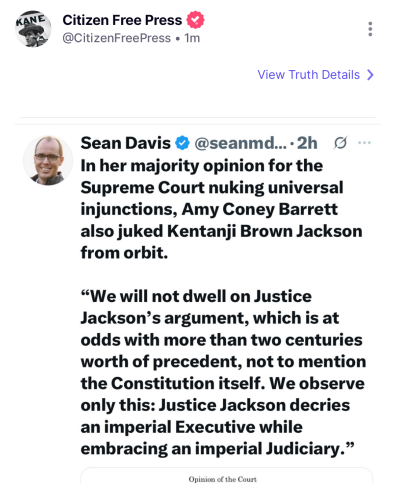The height and width of the screenshot is (500, 396).
Task: Click the Citizen Free Press profile avatar
Action: point(33,29)
